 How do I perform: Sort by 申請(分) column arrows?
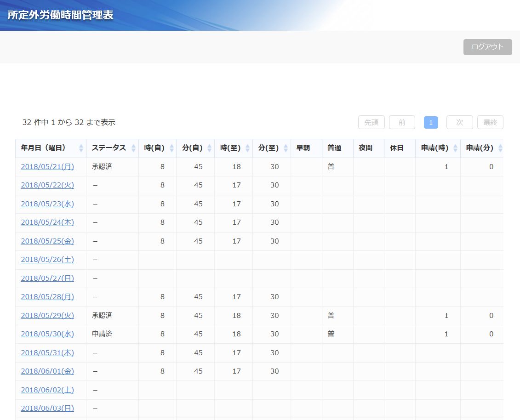(500, 148)
